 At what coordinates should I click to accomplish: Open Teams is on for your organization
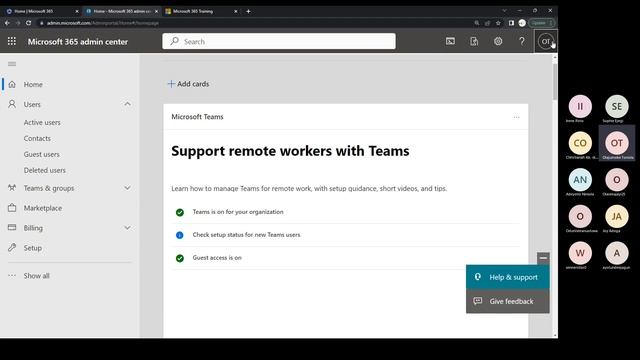[238, 212]
